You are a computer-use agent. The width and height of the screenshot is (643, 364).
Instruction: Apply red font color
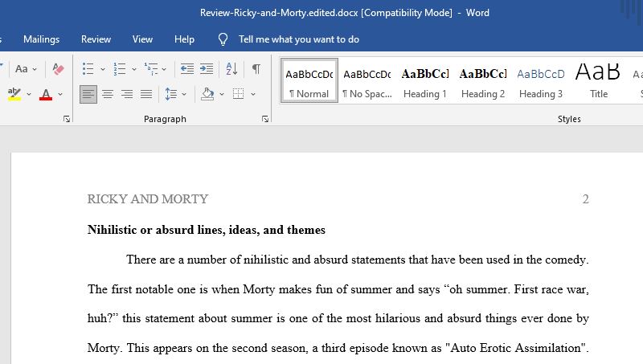tap(46, 94)
